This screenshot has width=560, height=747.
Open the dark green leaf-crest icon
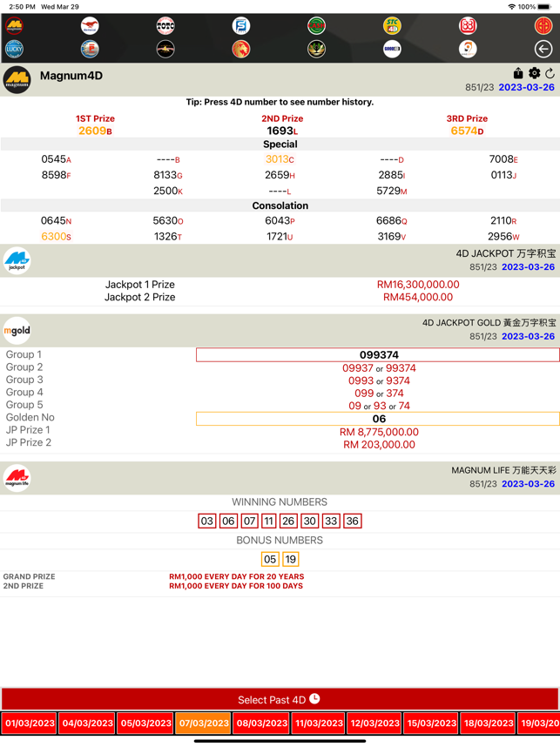pos(316,49)
